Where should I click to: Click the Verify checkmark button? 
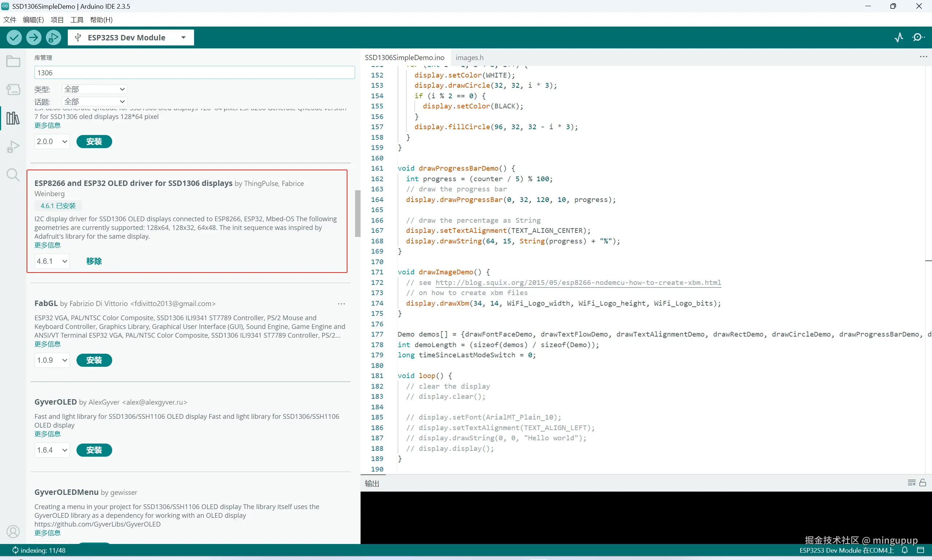pyautogui.click(x=14, y=37)
